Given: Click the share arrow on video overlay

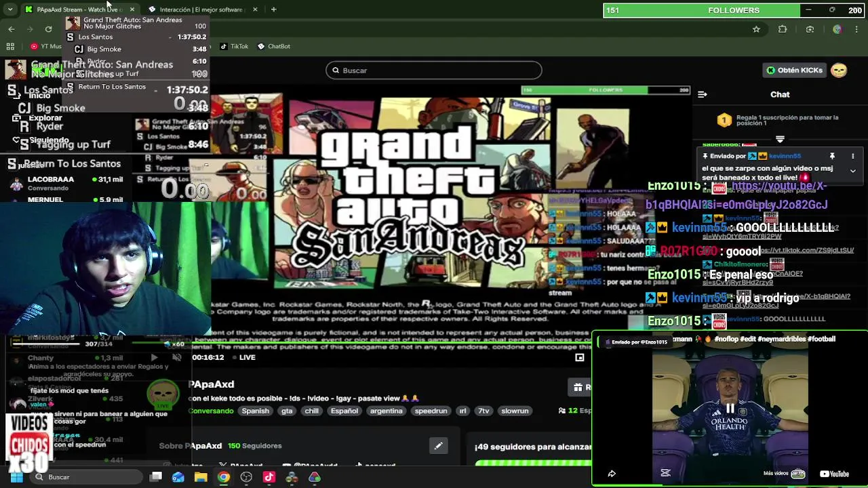Looking at the screenshot, I should coord(612,474).
